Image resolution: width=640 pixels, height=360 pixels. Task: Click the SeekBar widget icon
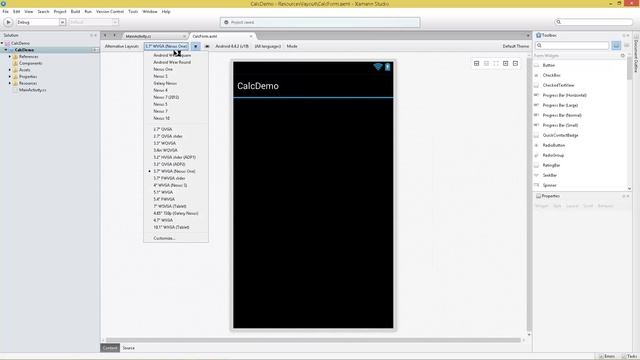[x=537, y=175]
